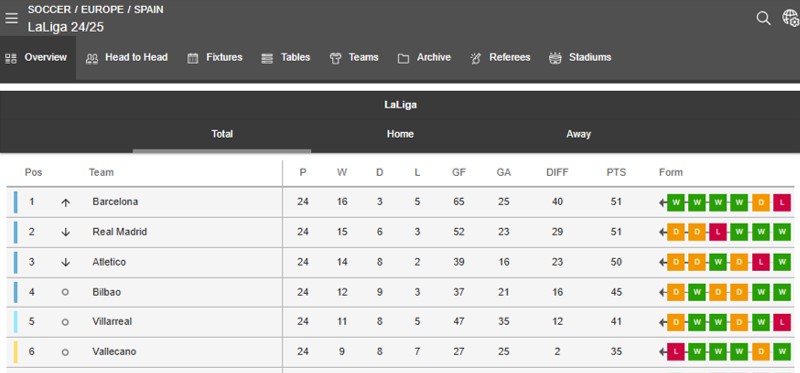Select the Overview tab
The width and height of the screenshot is (800, 373).
(x=38, y=58)
